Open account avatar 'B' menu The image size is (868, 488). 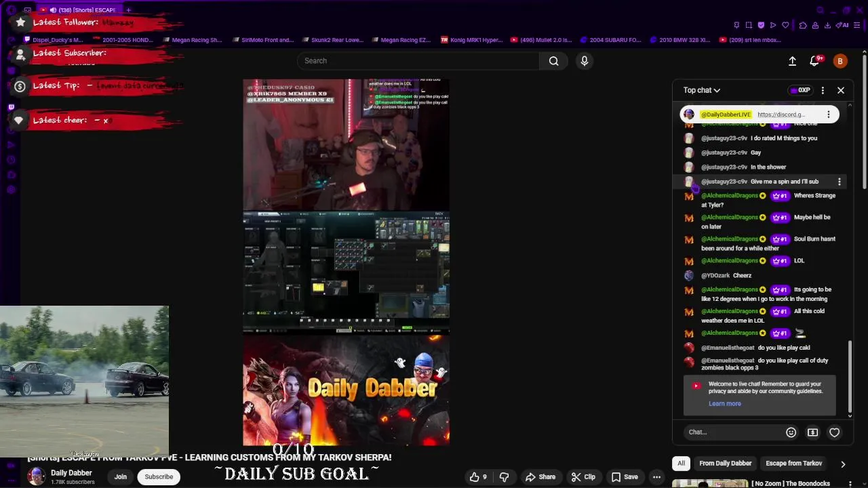tap(840, 61)
